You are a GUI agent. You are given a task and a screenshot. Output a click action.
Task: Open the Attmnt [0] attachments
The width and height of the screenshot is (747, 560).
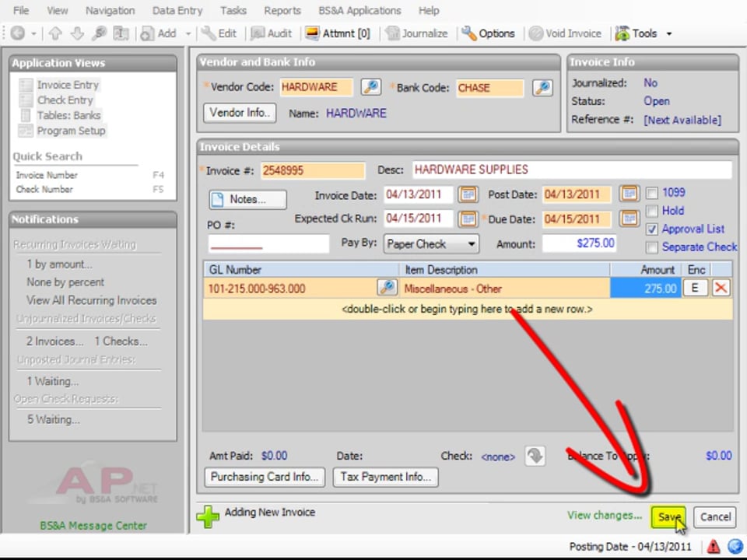pyautogui.click(x=338, y=33)
